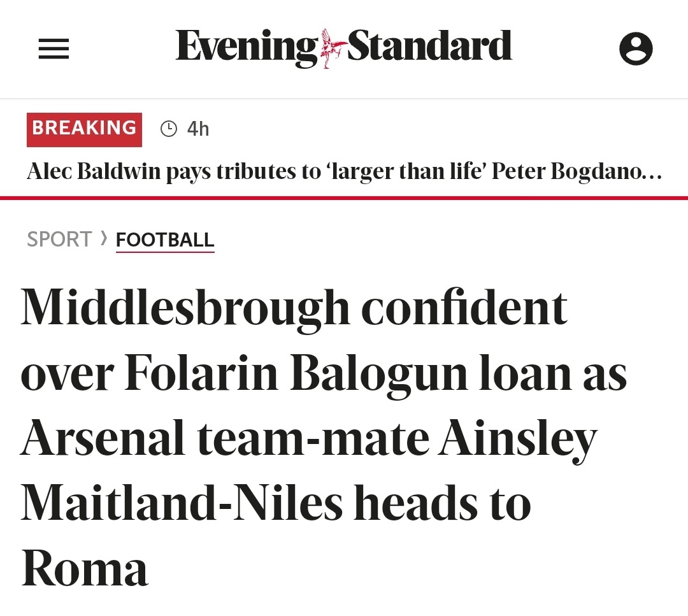
Task: Open the Alec Baldwin breaking news headline
Action: click(345, 171)
